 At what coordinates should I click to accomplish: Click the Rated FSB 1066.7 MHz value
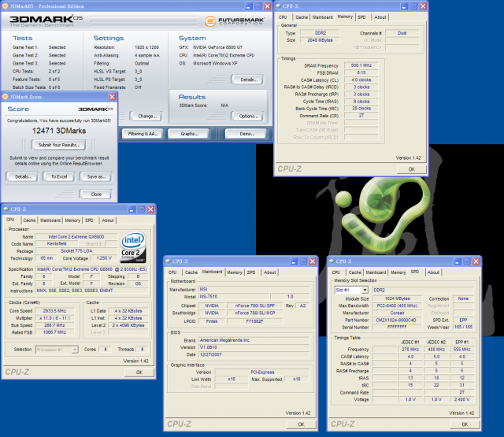54,332
